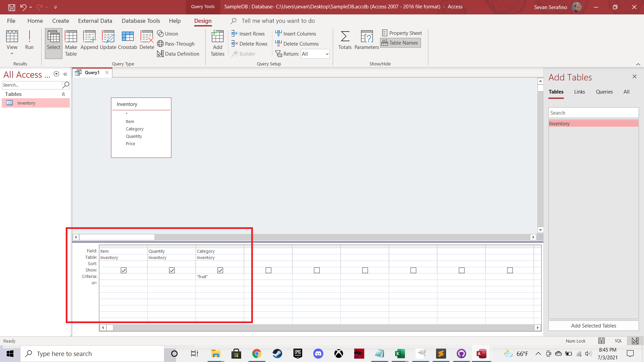Uncheck Show for the Quantity column
Image resolution: width=644 pixels, height=362 pixels.
[172, 270]
